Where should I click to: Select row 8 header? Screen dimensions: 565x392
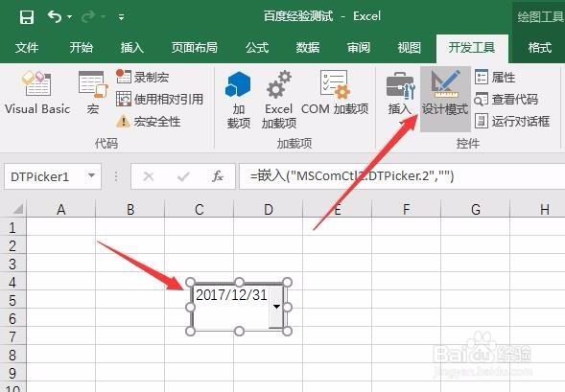click(13, 355)
